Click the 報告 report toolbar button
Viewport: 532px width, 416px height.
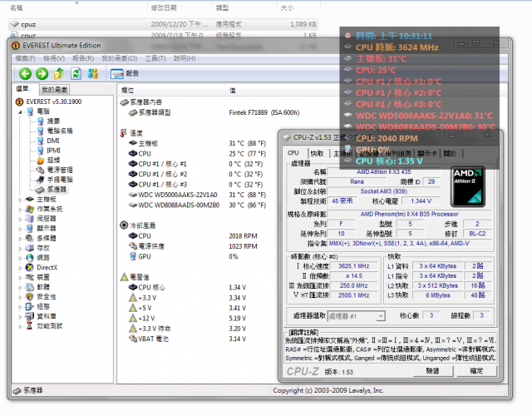(125, 74)
